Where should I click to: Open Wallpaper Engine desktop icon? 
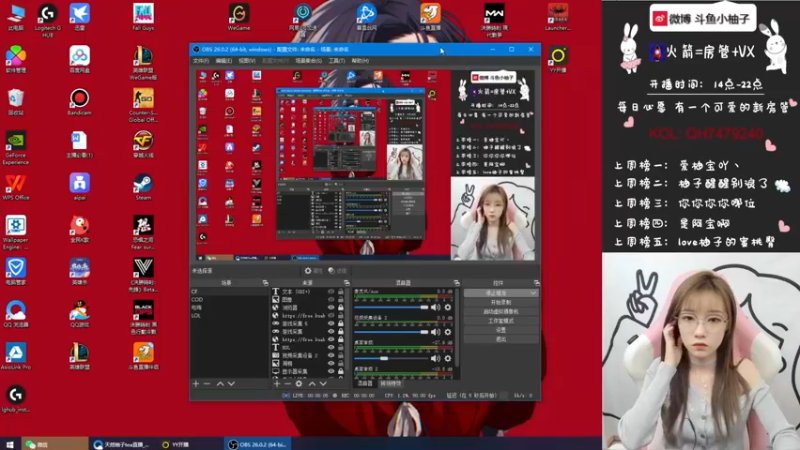pos(16,233)
